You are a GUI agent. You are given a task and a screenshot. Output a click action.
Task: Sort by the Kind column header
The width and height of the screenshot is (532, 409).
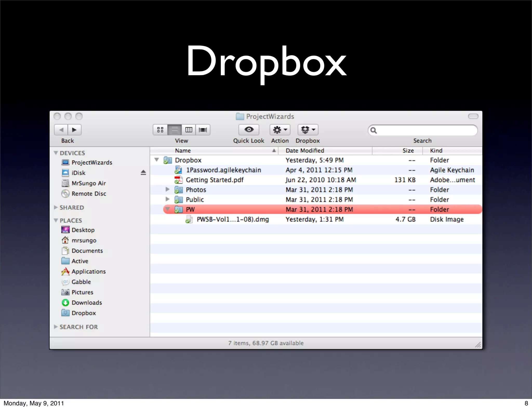[x=452, y=151]
